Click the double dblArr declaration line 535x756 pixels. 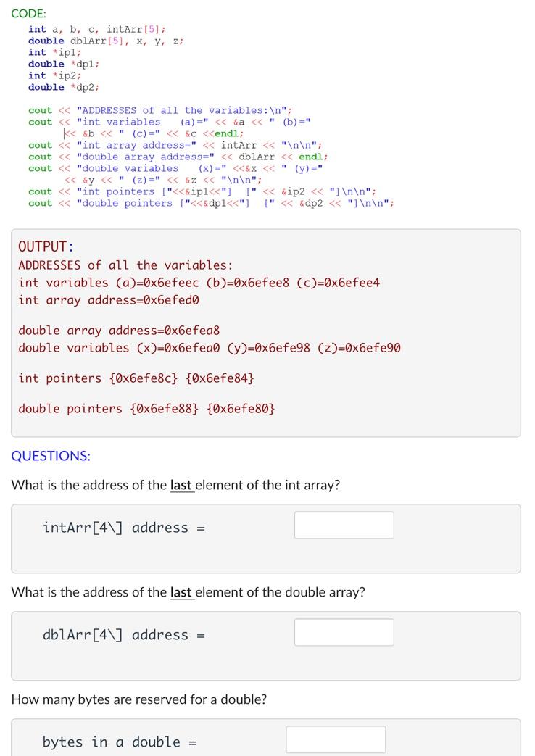click(105, 41)
